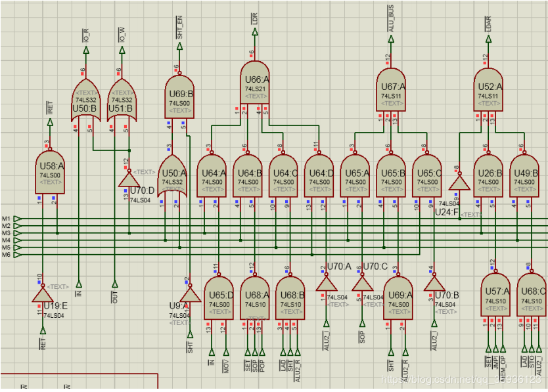
Task: Click the U70:D 74LS04 inverter
Action: pyautogui.click(x=129, y=179)
